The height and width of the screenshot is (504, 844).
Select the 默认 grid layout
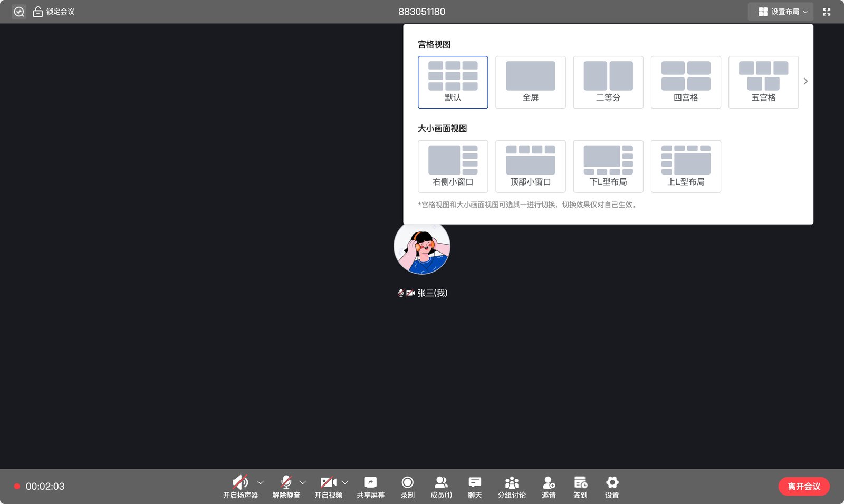tap(453, 82)
